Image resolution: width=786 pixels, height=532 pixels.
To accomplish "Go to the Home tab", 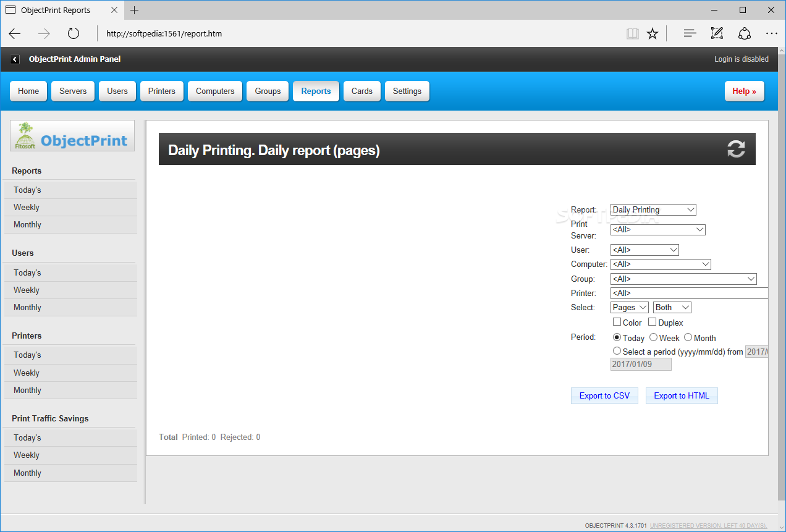I will [28, 91].
